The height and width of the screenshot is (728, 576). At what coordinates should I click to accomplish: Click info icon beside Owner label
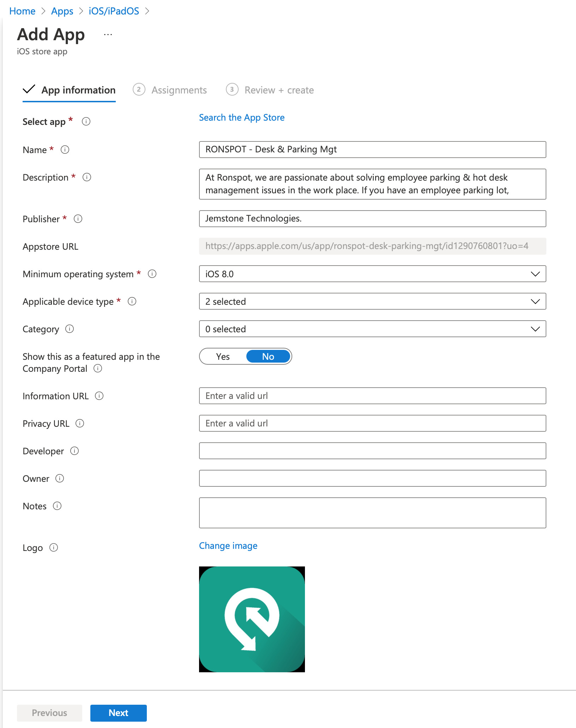tap(60, 478)
